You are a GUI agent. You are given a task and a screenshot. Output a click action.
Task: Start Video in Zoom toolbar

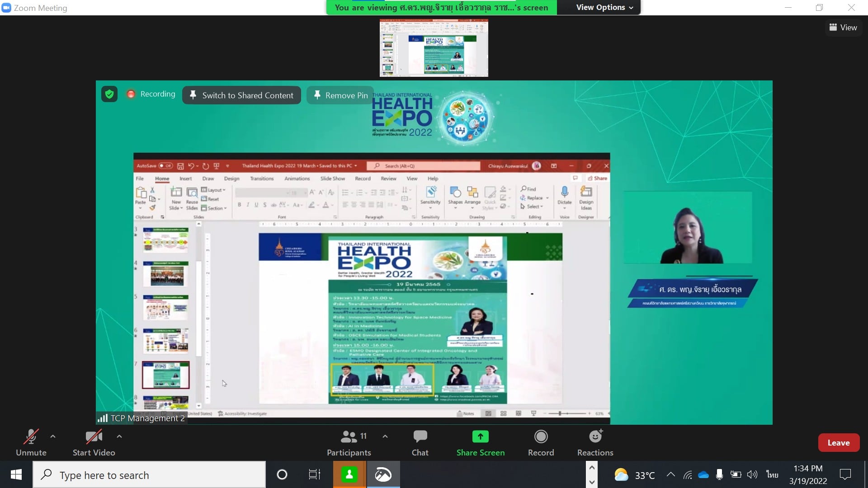pyautogui.click(x=94, y=442)
